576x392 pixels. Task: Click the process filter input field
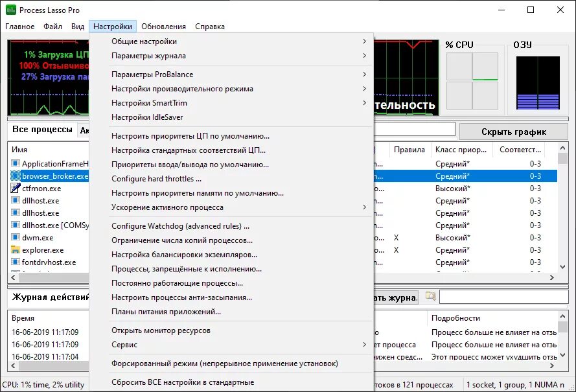(x=415, y=130)
